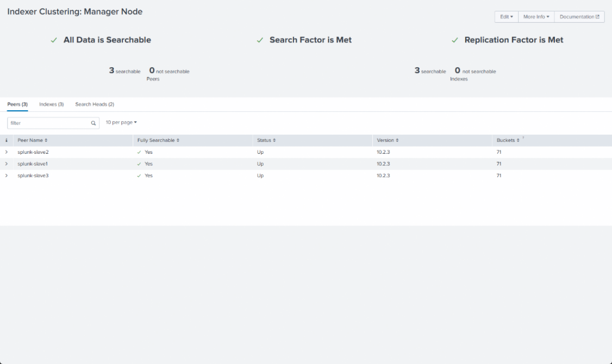Viewport: 612px width, 364px height.
Task: Sort table by Fully Searchable column
Action: [x=158, y=140]
